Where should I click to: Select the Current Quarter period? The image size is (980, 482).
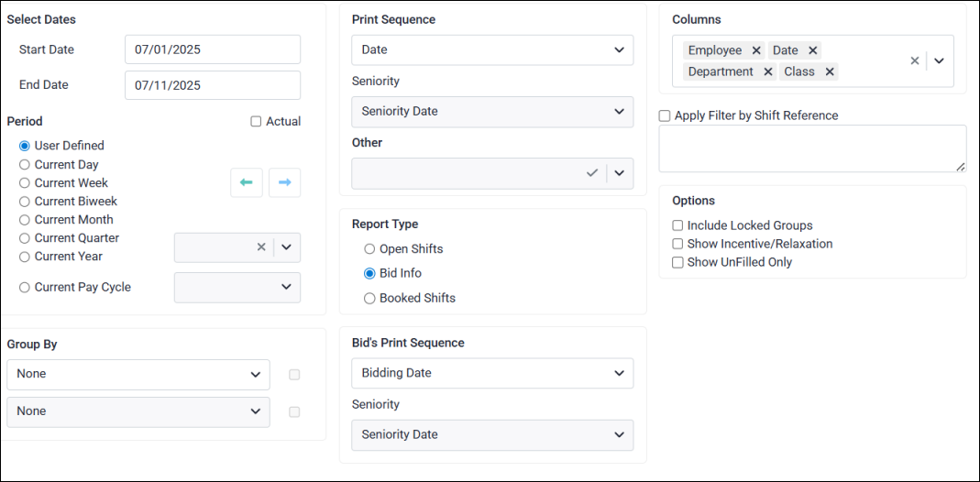(25, 238)
